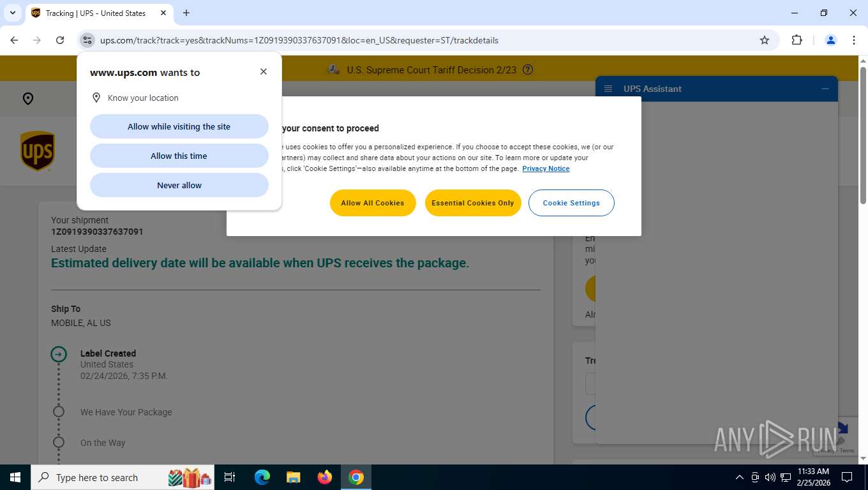Click the Chrome taskbar icon

coord(356,477)
